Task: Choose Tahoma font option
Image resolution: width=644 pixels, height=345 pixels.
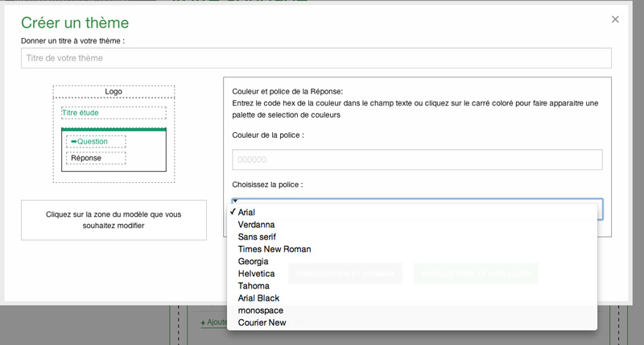Action: point(254,286)
